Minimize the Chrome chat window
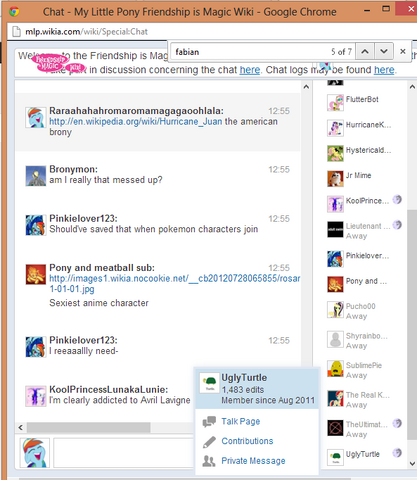Screen dimensions: 417x480 click(x=367, y=10)
